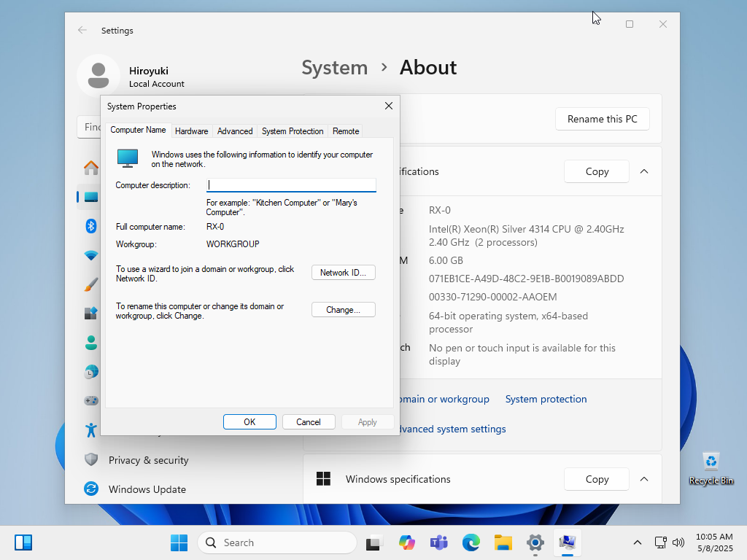Open Accounts via the person icon
Viewport: 747px width, 560px height.
point(91,343)
